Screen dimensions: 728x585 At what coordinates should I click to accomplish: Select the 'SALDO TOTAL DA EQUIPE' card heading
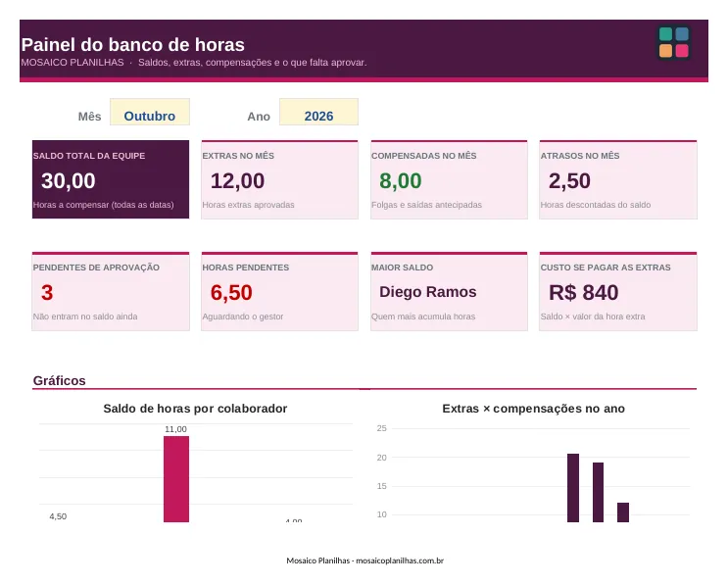[89, 156]
